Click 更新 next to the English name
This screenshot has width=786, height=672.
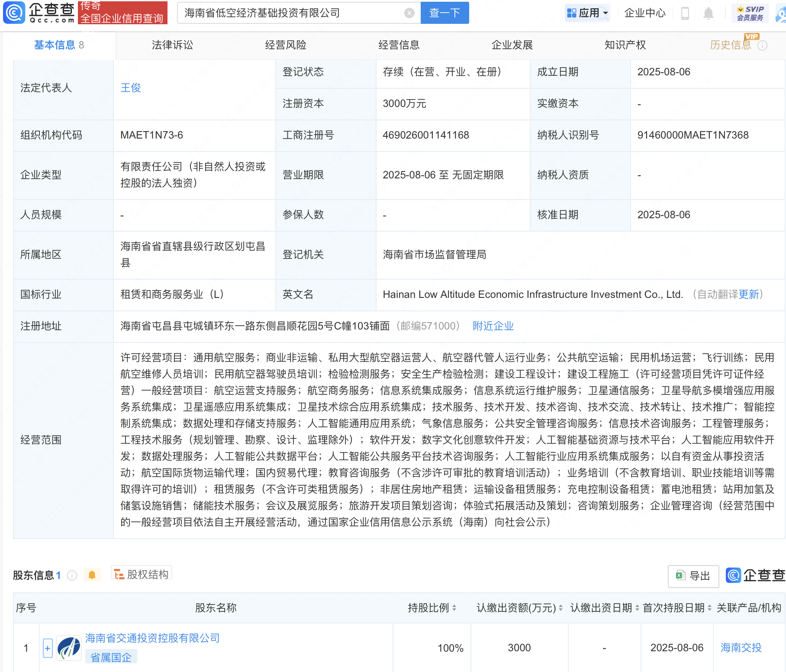click(749, 294)
